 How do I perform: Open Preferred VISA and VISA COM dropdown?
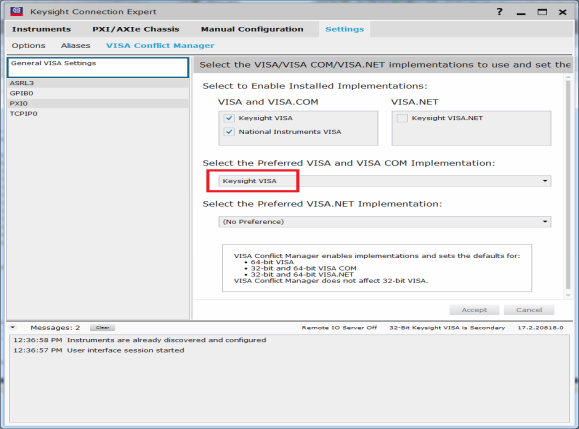pos(384,181)
